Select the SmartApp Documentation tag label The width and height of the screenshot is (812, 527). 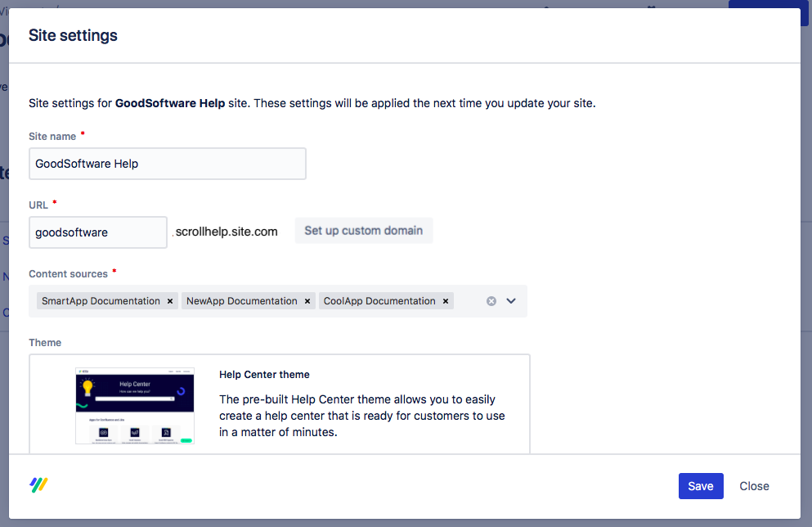pyautogui.click(x=101, y=301)
